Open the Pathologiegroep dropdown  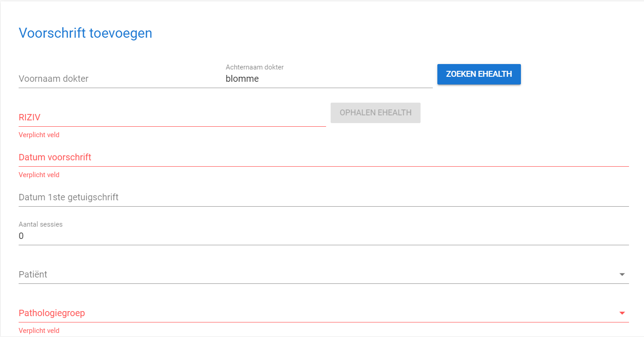[318, 313]
